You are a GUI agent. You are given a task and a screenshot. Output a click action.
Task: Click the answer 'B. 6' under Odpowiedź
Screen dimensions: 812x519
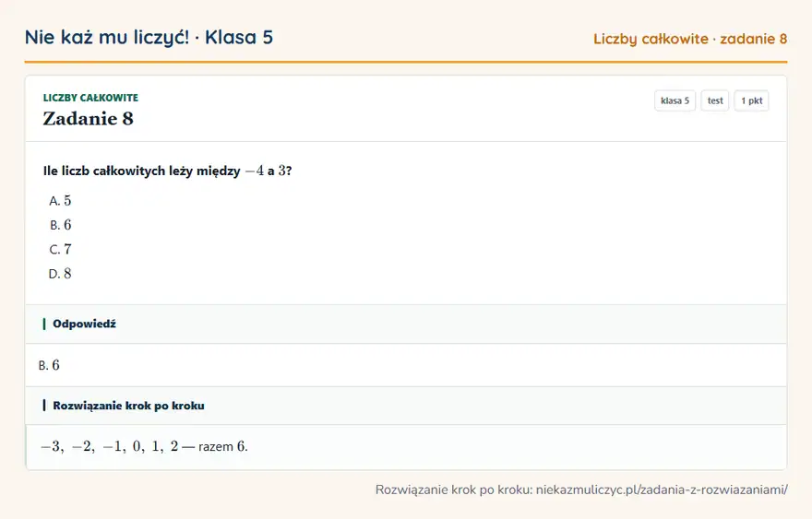(x=49, y=365)
